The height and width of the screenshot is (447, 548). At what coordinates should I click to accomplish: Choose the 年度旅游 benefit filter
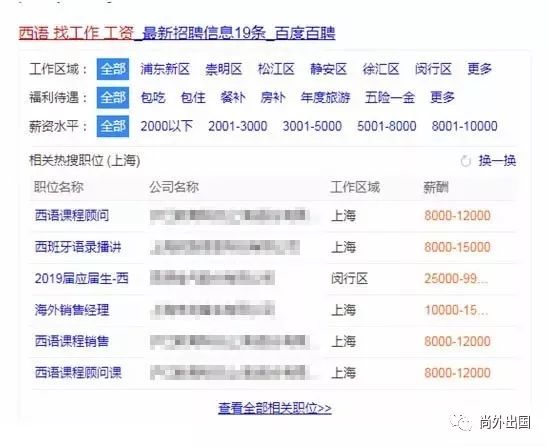click(x=325, y=98)
